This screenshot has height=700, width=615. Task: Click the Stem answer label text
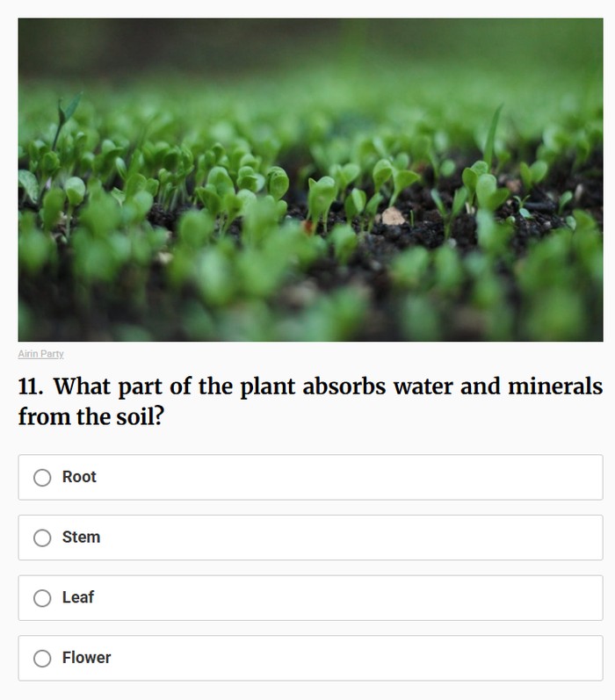coord(81,537)
